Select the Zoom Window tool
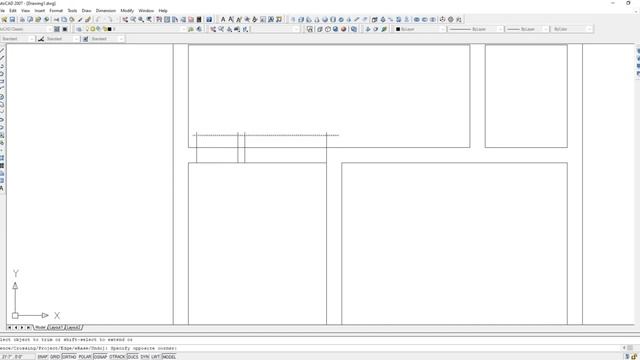 click(x=141, y=19)
